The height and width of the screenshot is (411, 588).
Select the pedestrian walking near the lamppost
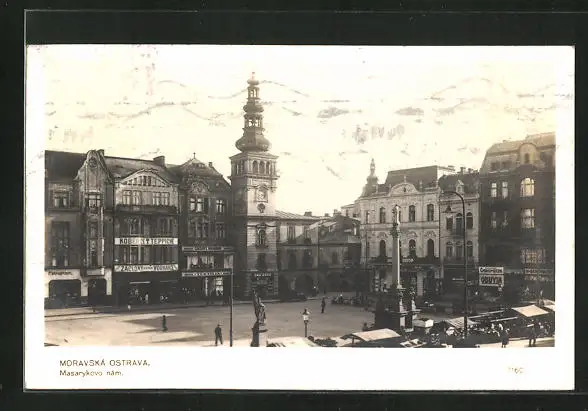click(x=218, y=334)
